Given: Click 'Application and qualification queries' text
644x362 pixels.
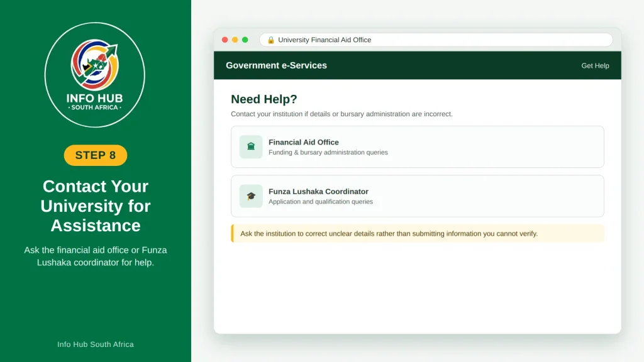Looking at the screenshot, I should pos(321,202).
